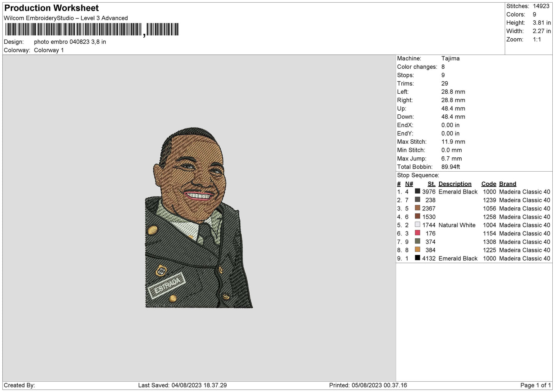The width and height of the screenshot is (555, 392).
Task: Click the black swatch for stop 9
Action: 417,258
